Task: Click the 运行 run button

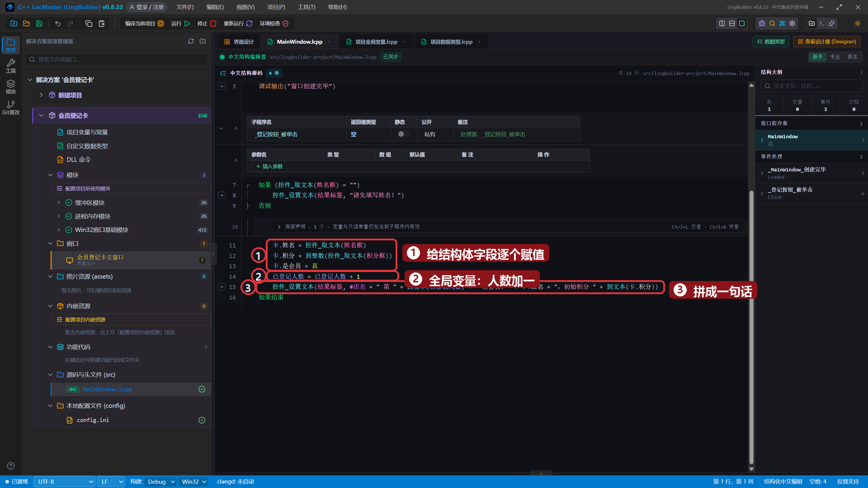Action: (x=180, y=23)
